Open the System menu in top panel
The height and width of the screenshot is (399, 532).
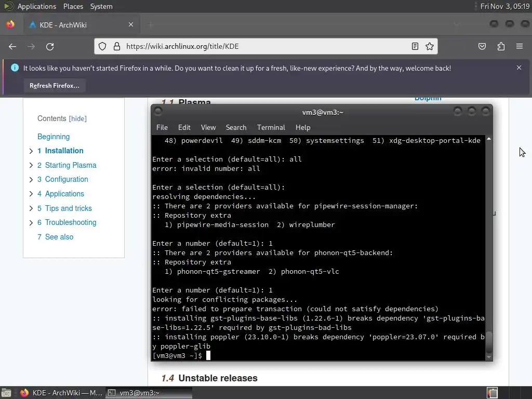click(101, 6)
